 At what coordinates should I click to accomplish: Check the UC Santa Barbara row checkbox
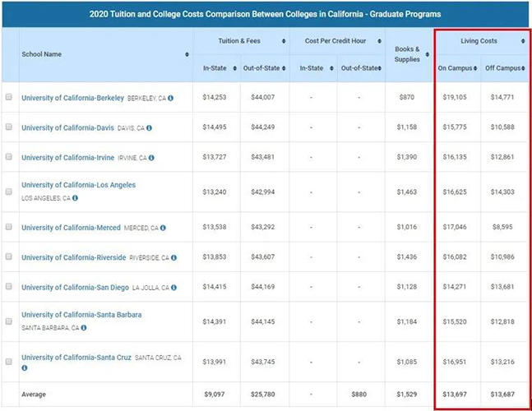tap(9, 321)
